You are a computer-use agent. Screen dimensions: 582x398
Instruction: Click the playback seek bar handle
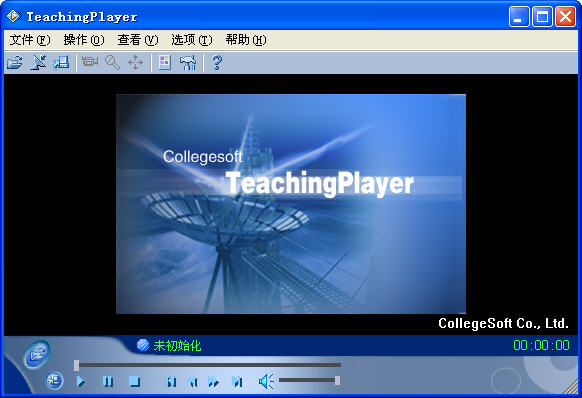76,365
